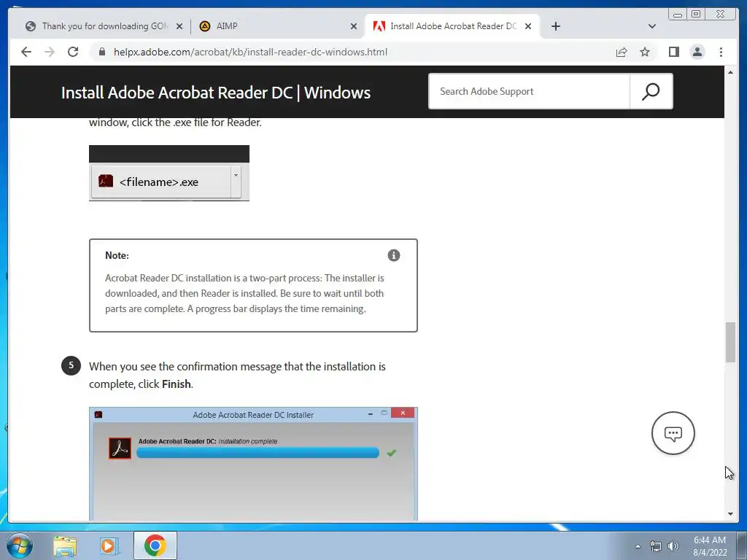Open Windows Explorer from taskbar
Viewport: 747px width, 560px height.
65,545
